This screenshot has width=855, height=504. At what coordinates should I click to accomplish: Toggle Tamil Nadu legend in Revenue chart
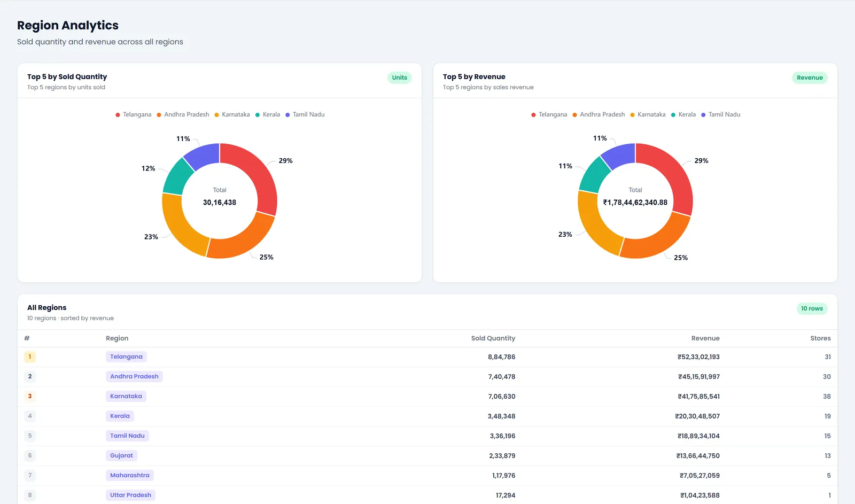click(x=721, y=114)
